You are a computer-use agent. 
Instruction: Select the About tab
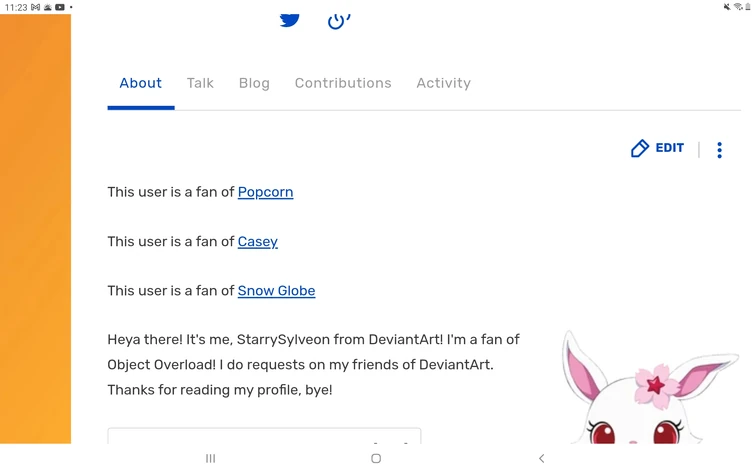[141, 83]
